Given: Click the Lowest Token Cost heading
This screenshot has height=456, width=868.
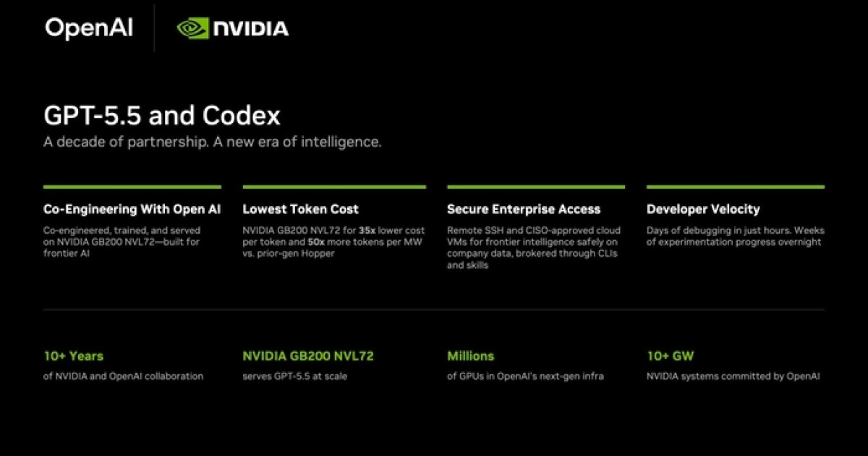Looking at the screenshot, I should point(300,209).
